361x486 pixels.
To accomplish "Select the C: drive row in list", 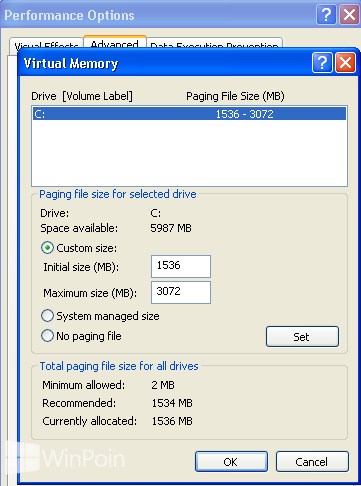I will click(x=189, y=114).
